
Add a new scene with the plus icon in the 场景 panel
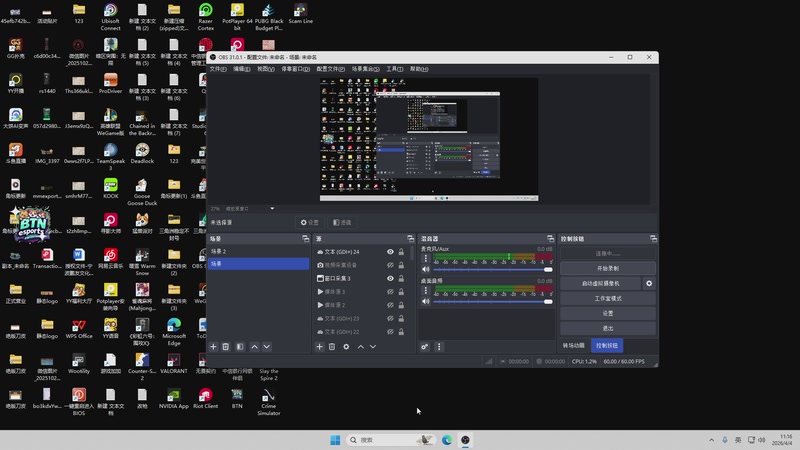213,346
